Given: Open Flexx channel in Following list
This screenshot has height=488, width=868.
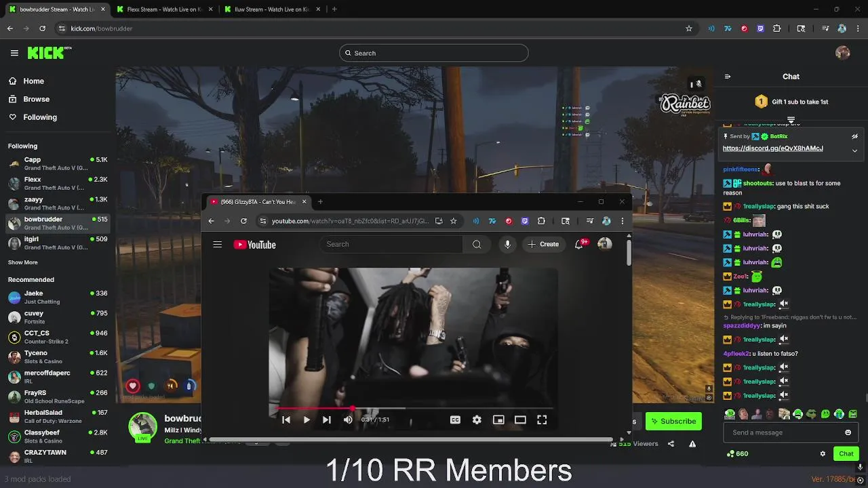Looking at the screenshot, I should 58,183.
